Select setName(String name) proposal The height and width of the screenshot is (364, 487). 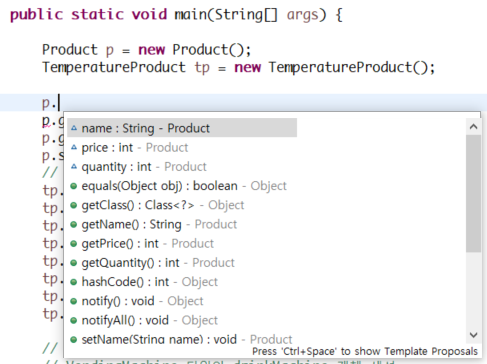[x=181, y=339]
